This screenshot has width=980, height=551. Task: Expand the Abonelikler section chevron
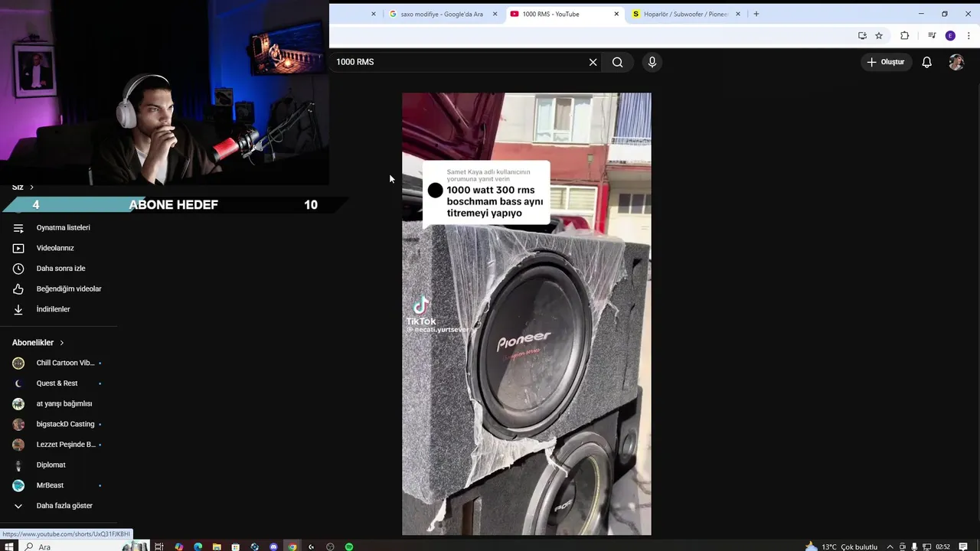click(62, 343)
